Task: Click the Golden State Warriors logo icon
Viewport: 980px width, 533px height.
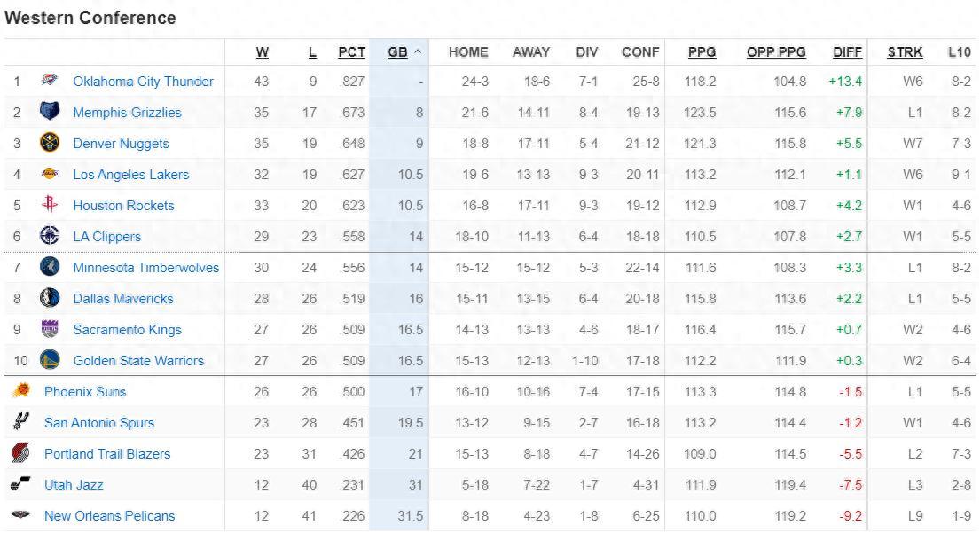Action: click(x=50, y=361)
